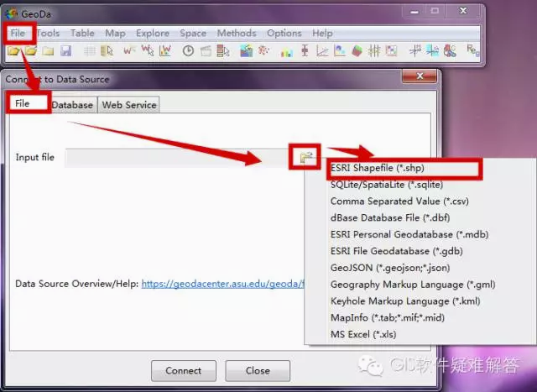The height and width of the screenshot is (392, 537).
Task: Click the Close Project folder icon
Action: pyautogui.click(x=49, y=51)
